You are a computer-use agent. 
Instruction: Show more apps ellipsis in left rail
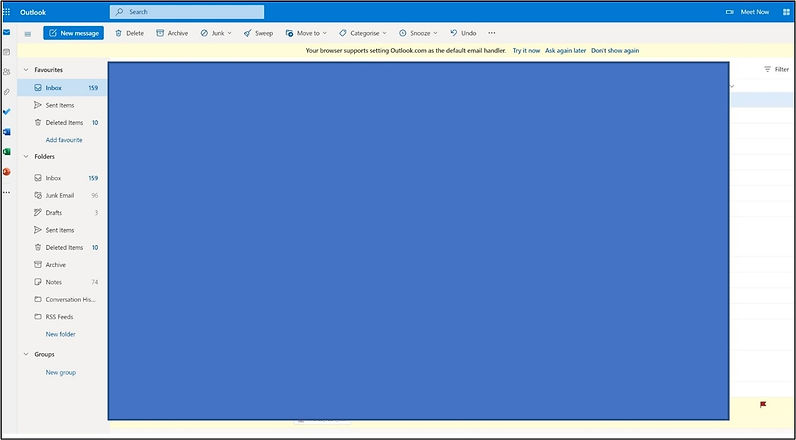point(7,193)
